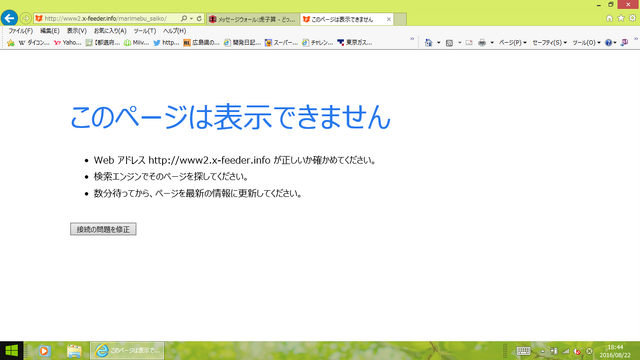Close the このページは表示できません tab
This screenshot has height=360, width=640.
click(389, 19)
